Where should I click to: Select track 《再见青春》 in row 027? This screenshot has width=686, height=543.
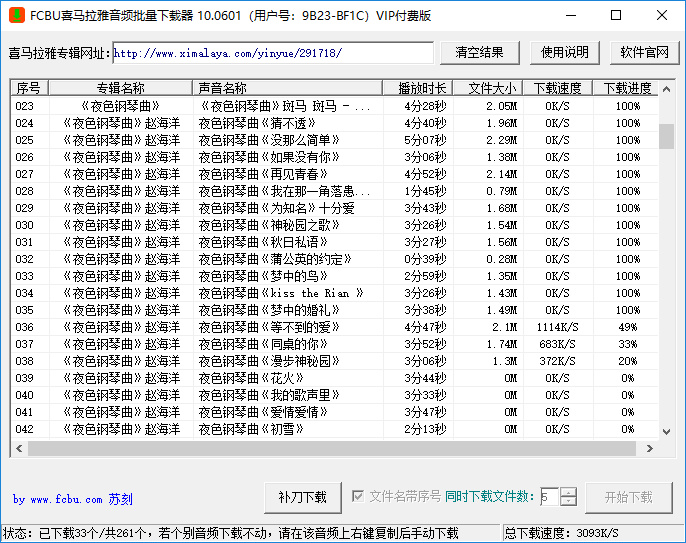click(263, 174)
